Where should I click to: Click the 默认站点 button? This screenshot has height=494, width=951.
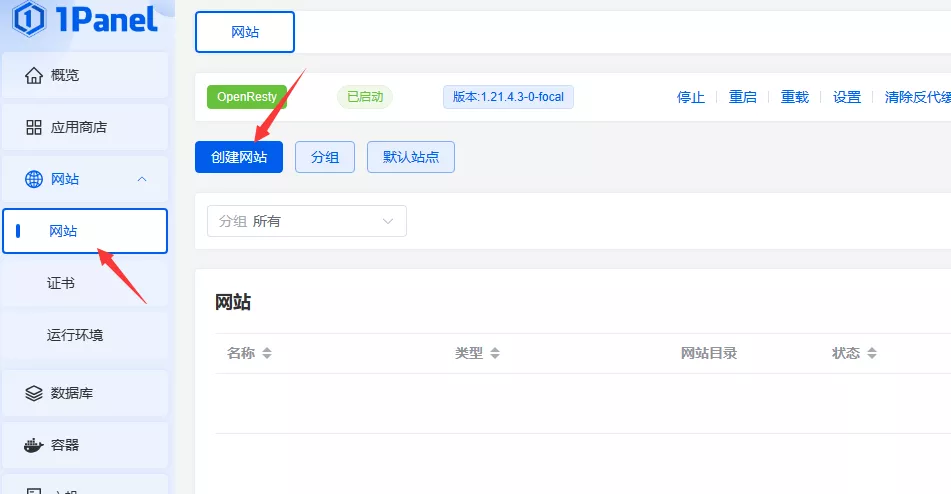point(411,157)
